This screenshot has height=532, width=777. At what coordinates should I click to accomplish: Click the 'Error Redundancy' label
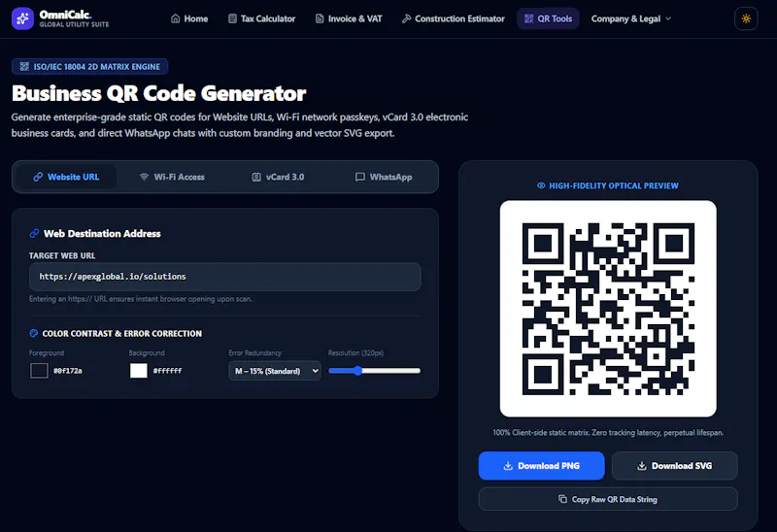[x=254, y=352]
